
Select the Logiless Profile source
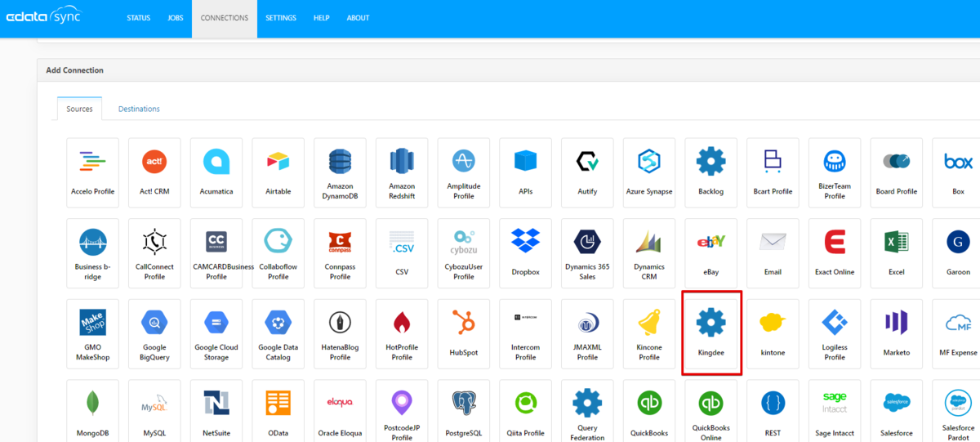[x=835, y=334]
